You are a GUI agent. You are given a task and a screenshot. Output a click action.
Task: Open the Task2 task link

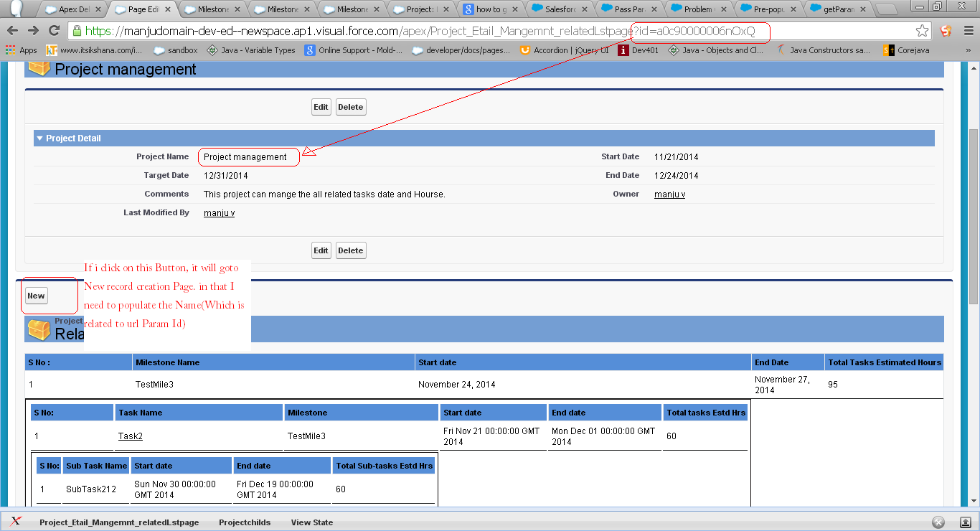pos(131,436)
